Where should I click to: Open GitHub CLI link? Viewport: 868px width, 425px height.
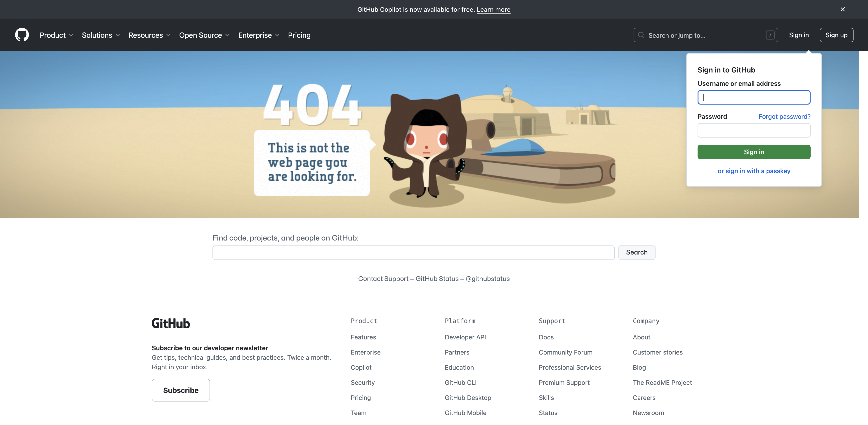pos(461,383)
